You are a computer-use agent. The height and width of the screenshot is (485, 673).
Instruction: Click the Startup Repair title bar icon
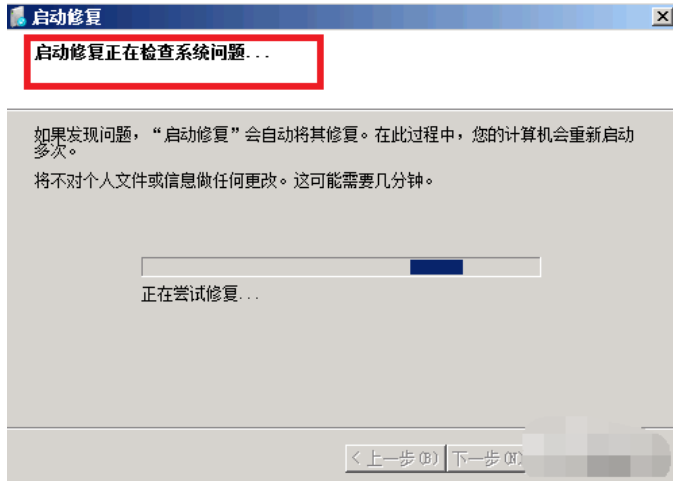pos(18,17)
